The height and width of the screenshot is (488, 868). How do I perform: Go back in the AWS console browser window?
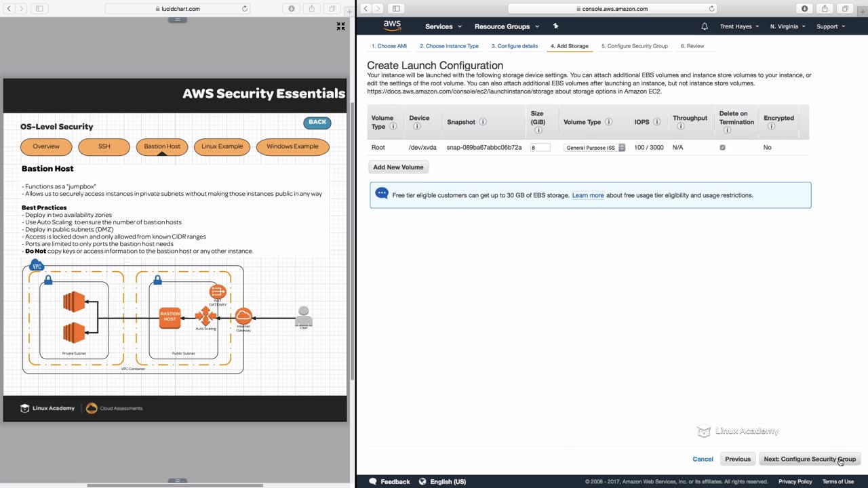pyautogui.click(x=366, y=9)
